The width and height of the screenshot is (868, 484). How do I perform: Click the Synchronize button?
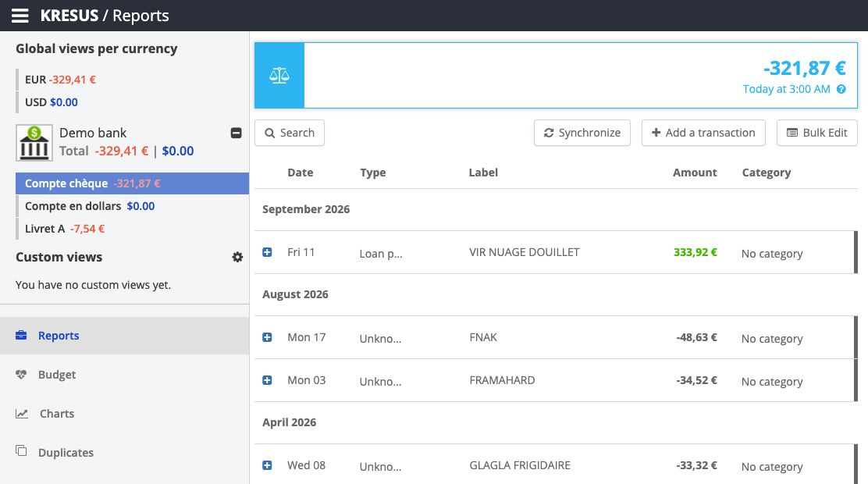(582, 133)
